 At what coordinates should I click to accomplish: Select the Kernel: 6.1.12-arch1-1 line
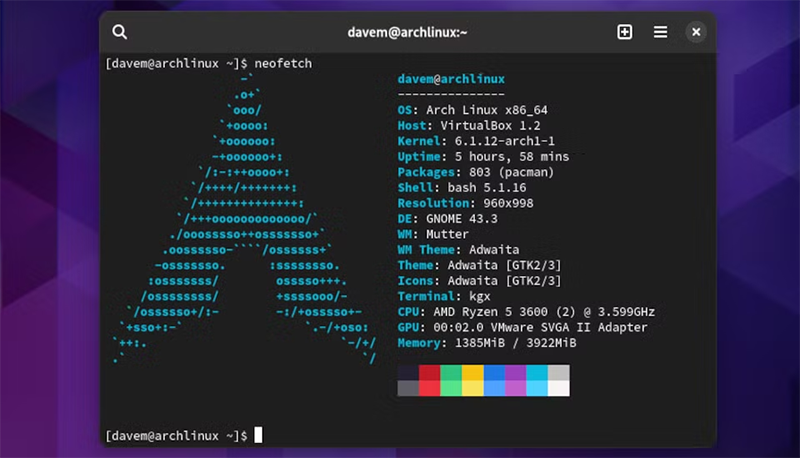point(476,141)
